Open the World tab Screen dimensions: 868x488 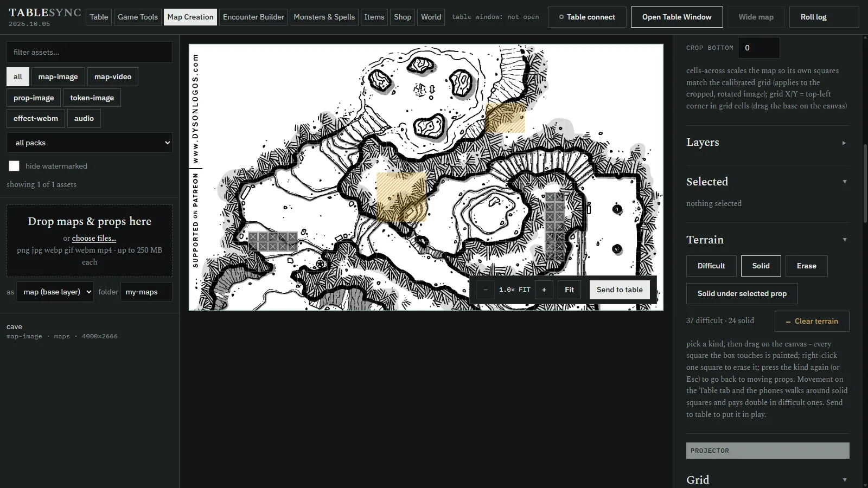(x=431, y=17)
